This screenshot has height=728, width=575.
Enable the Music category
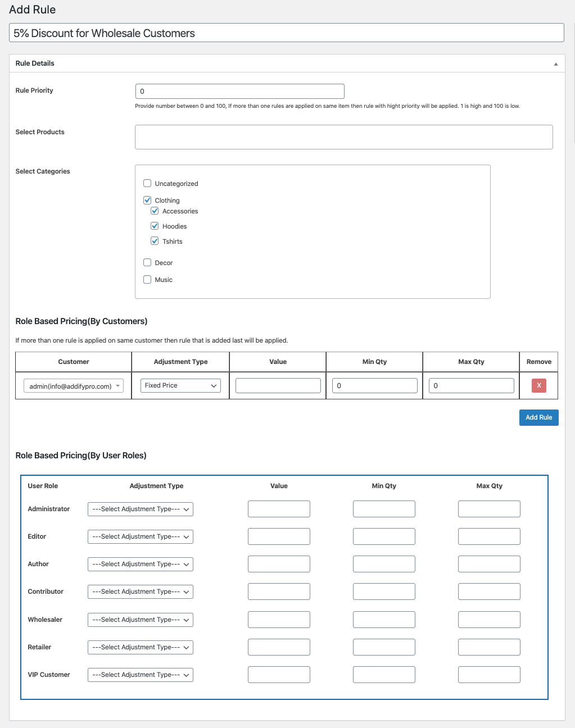click(x=147, y=279)
